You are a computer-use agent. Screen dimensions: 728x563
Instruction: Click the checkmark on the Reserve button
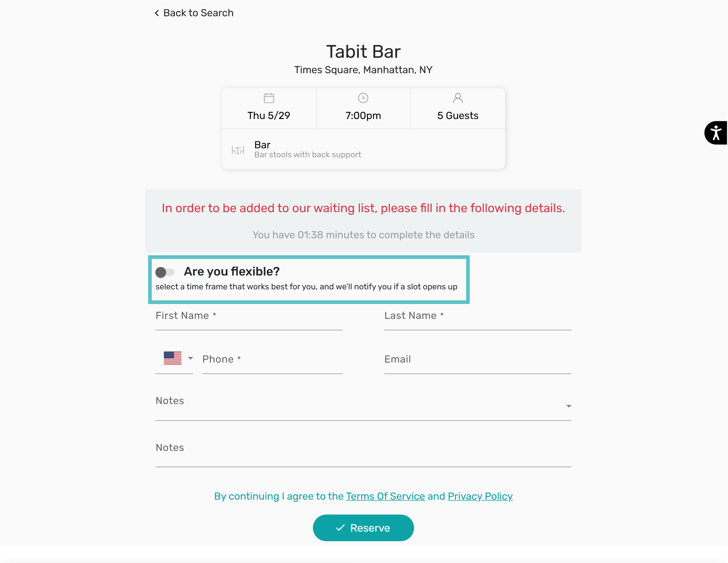point(340,528)
